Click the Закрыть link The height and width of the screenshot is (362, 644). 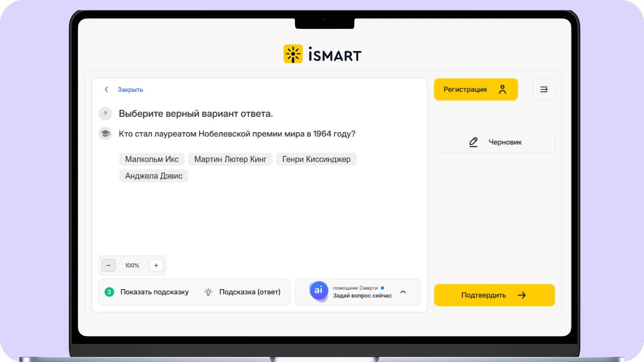(130, 90)
